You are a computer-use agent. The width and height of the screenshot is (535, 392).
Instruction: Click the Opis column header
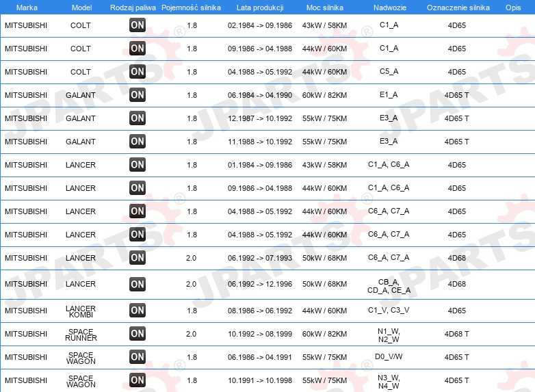pyautogui.click(x=513, y=8)
